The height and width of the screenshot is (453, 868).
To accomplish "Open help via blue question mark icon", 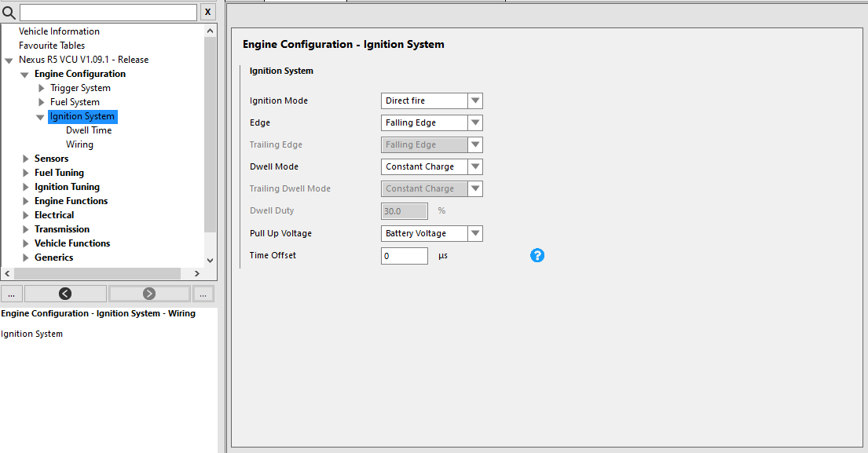I will point(537,255).
